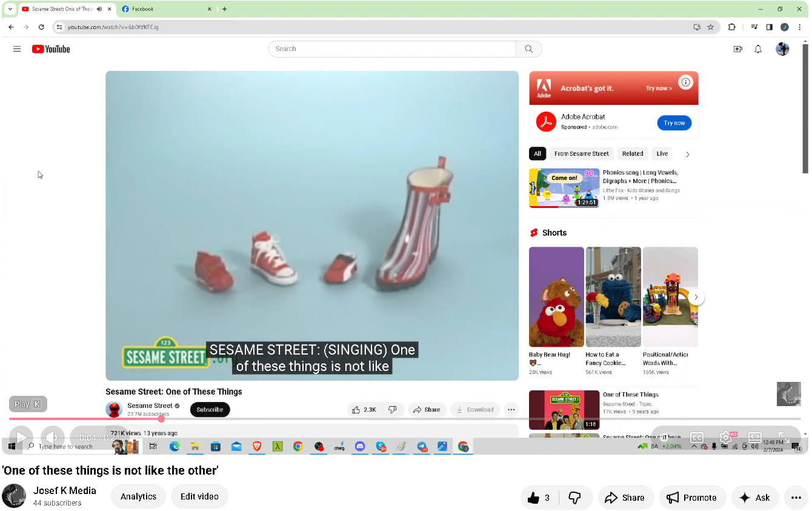The image size is (812, 511).
Task: Click the Ask button
Action: (x=754, y=498)
